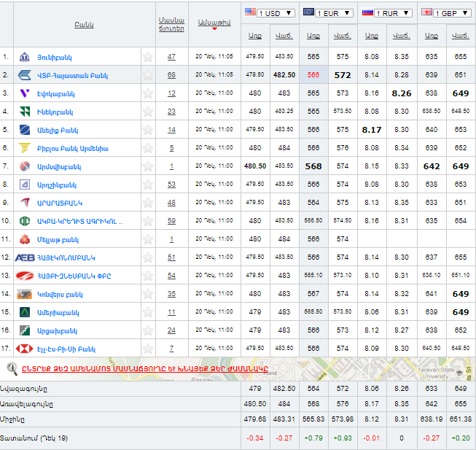476x450 pixels.
Task: Open the 1 USD currency dropdown
Action: tap(276, 13)
